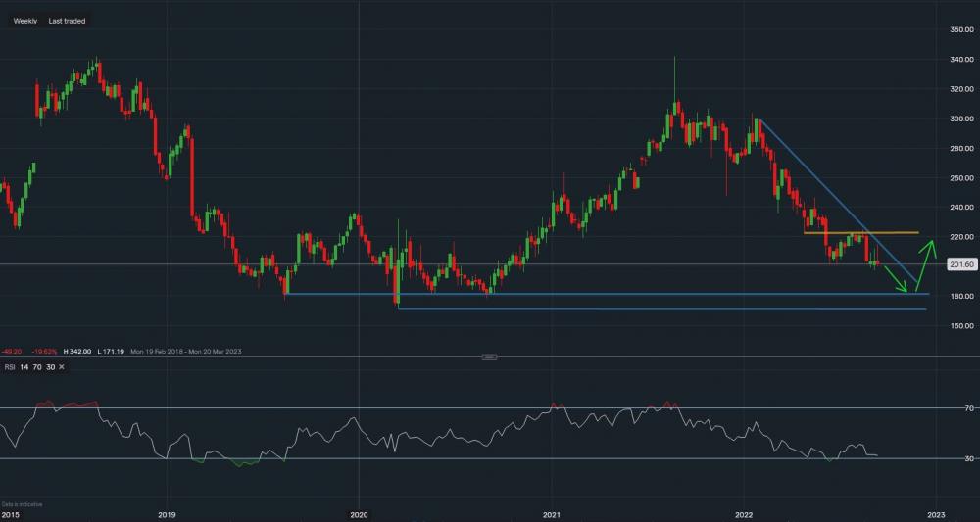
Task: Open the Last traded price type selector
Action: pos(67,21)
